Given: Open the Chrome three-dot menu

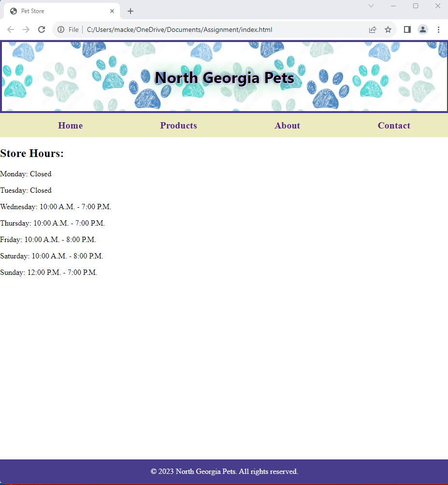Looking at the screenshot, I should coord(439,29).
